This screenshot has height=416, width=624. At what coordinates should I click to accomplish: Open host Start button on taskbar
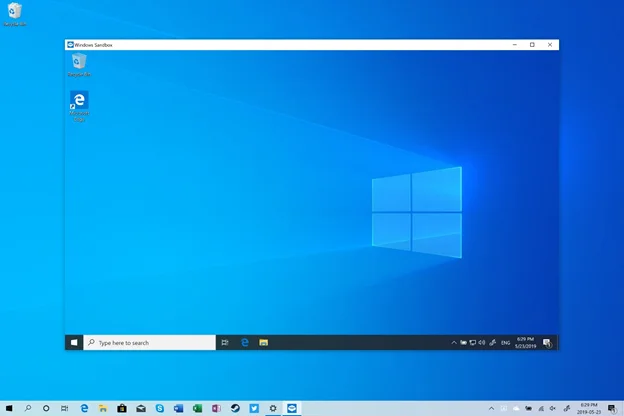tap(9, 408)
